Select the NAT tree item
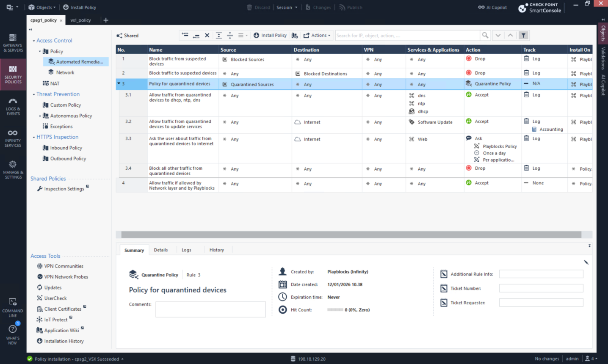The image size is (608, 364). pyautogui.click(x=55, y=83)
